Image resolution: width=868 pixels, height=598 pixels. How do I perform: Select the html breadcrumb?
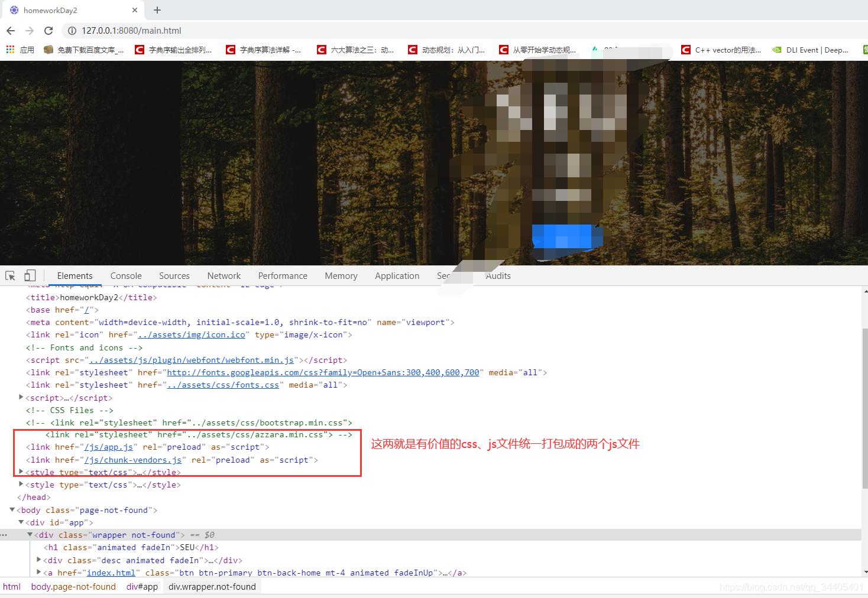pyautogui.click(x=12, y=587)
